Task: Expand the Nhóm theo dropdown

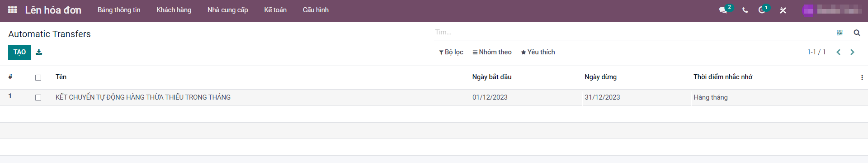Action: [492, 52]
